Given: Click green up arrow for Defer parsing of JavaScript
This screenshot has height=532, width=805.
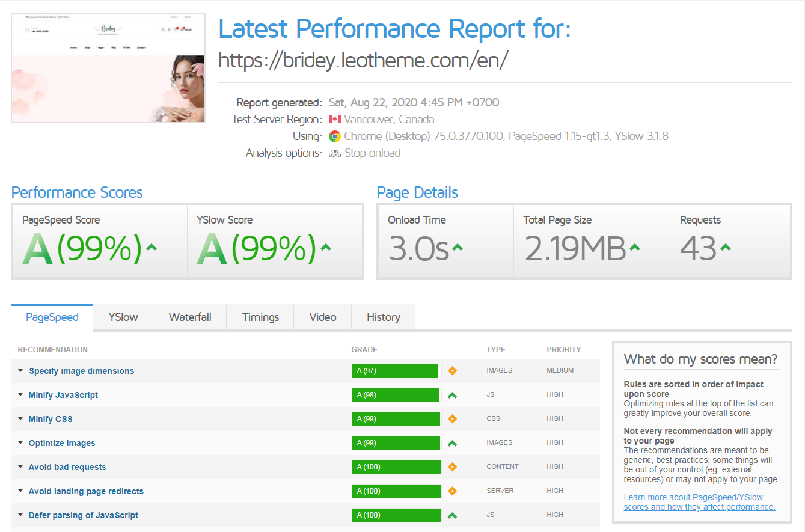Looking at the screenshot, I should click(x=453, y=515).
